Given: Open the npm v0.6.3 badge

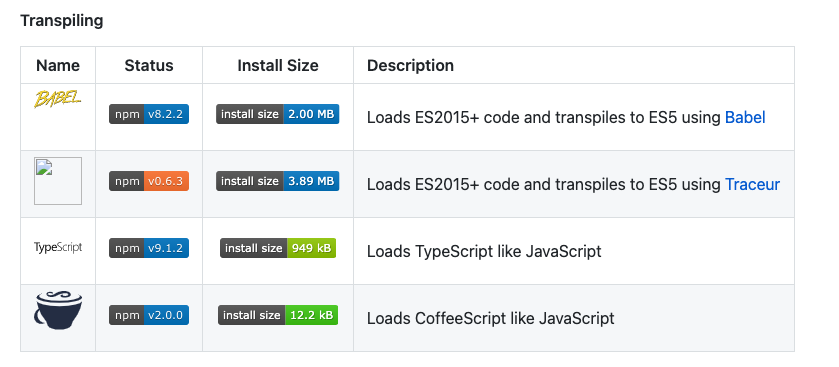Looking at the screenshot, I should 149,181.
